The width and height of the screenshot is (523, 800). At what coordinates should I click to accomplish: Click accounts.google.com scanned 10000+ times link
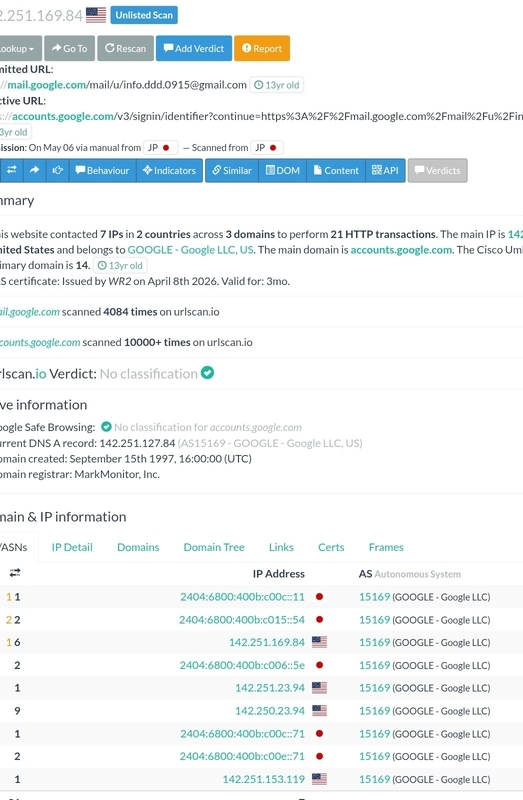coord(40,342)
